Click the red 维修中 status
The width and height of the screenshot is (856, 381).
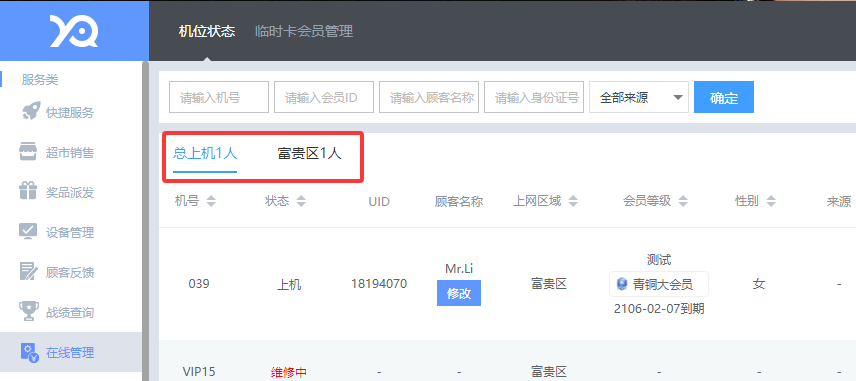click(289, 373)
